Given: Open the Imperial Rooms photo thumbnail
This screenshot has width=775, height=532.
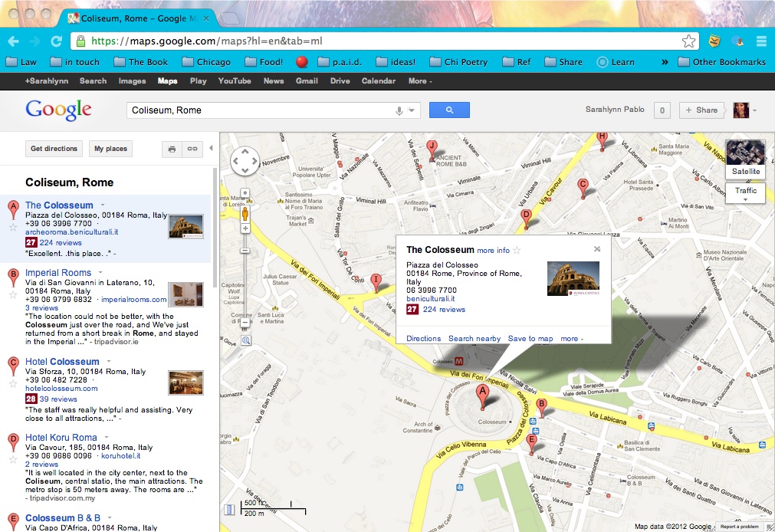Looking at the screenshot, I should pos(186,294).
